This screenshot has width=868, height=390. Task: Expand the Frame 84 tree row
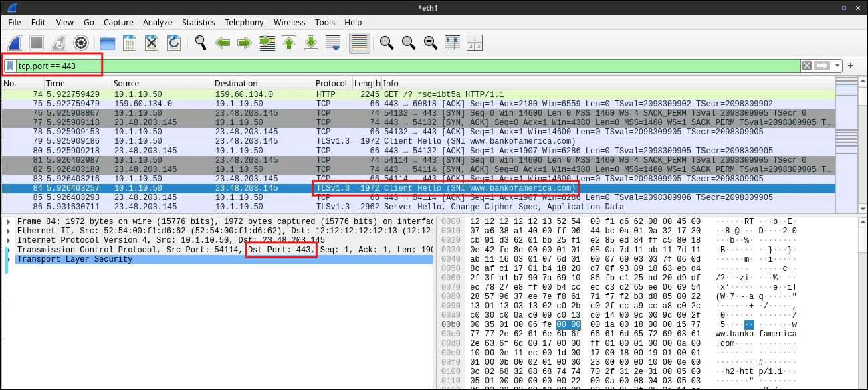pyautogui.click(x=8, y=221)
